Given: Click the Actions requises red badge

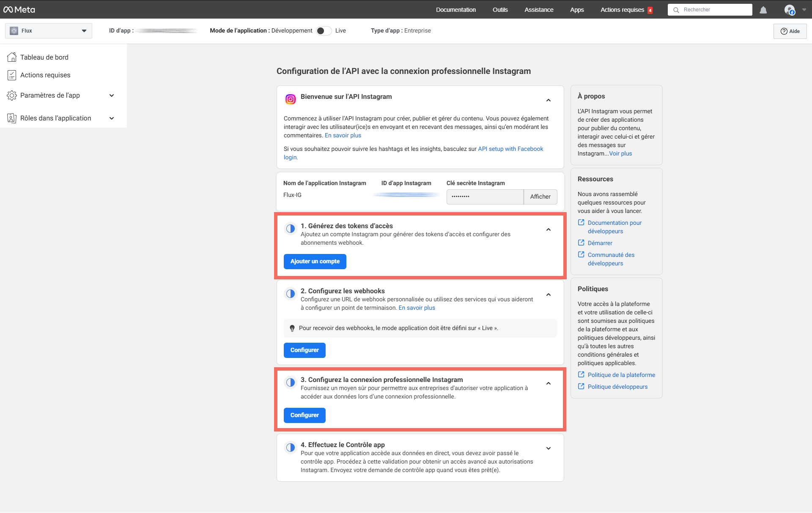Looking at the screenshot, I should tap(650, 10).
